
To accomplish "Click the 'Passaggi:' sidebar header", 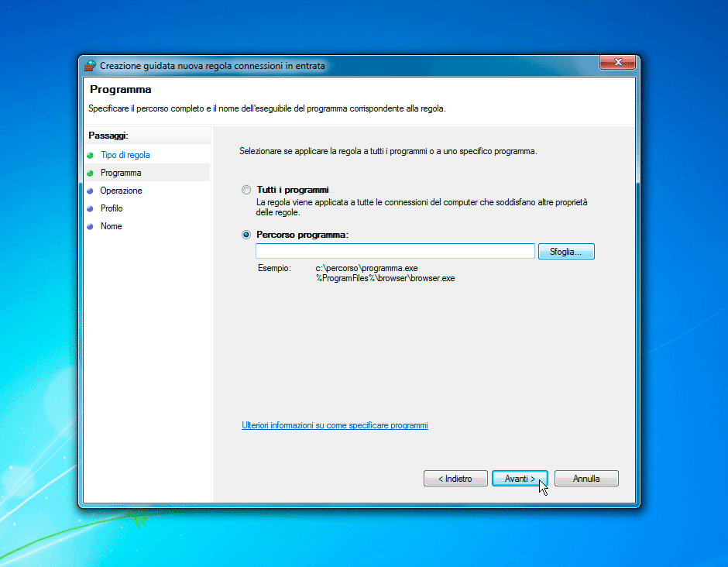I will pos(108,136).
